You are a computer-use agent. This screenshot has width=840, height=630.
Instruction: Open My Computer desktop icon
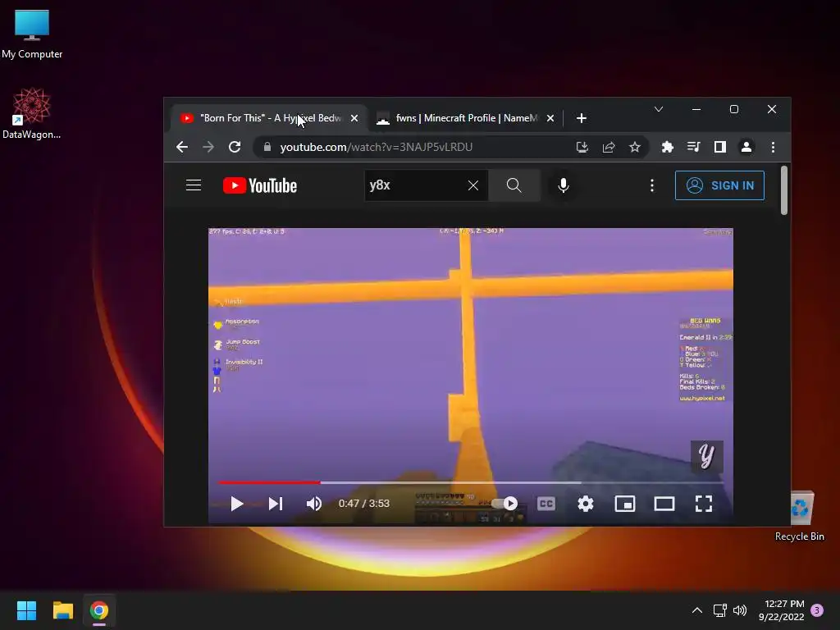point(32,33)
